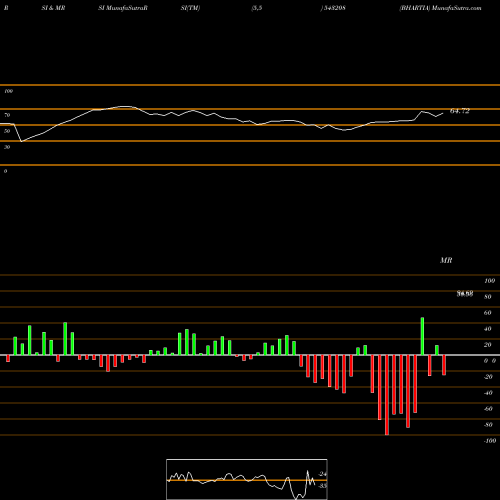Click the 30 level label on the RSI chart
The height and width of the screenshot is (500, 500).
7,147
